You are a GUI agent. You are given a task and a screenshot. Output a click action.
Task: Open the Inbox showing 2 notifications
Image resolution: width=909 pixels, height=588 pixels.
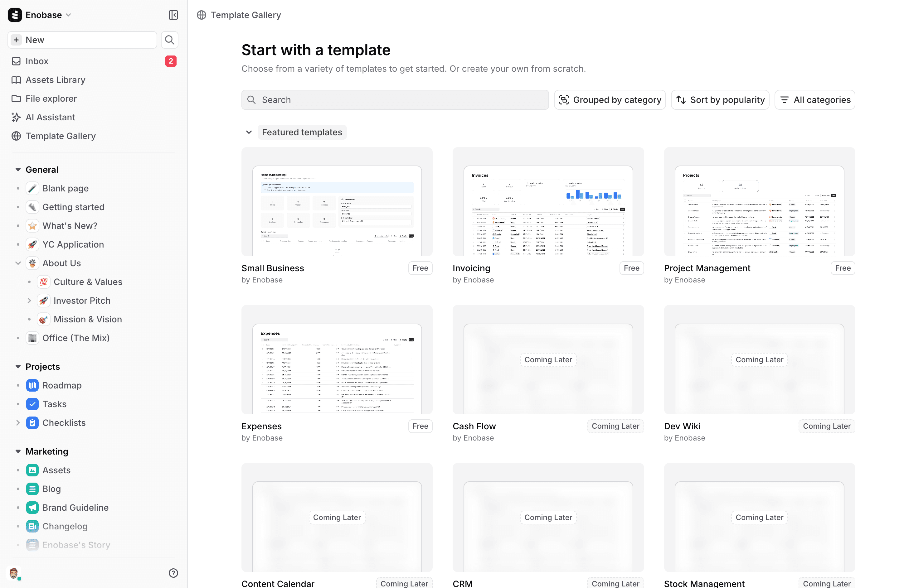click(x=37, y=61)
